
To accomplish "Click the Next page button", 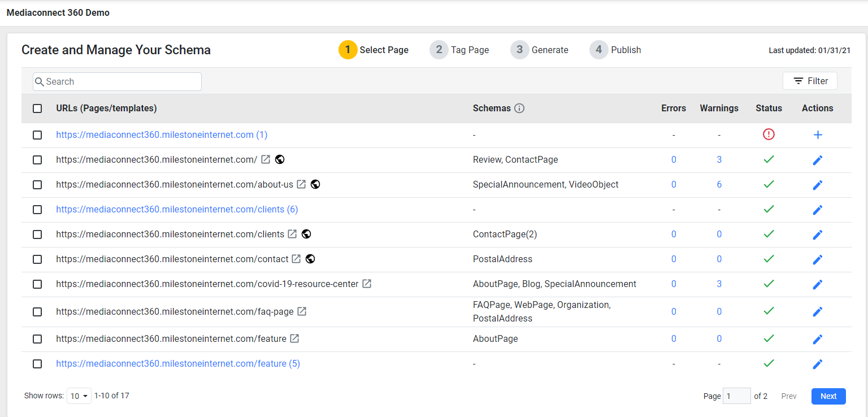I will (x=828, y=396).
